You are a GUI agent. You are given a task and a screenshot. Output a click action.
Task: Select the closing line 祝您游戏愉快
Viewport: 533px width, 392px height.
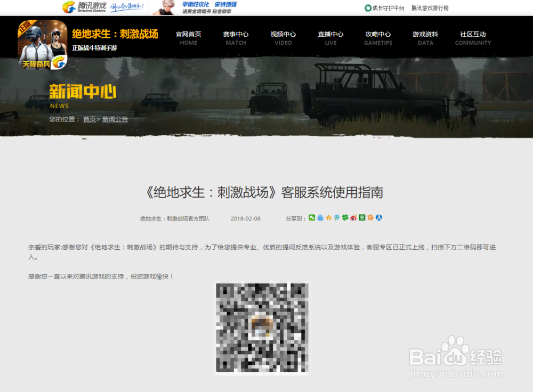point(152,276)
